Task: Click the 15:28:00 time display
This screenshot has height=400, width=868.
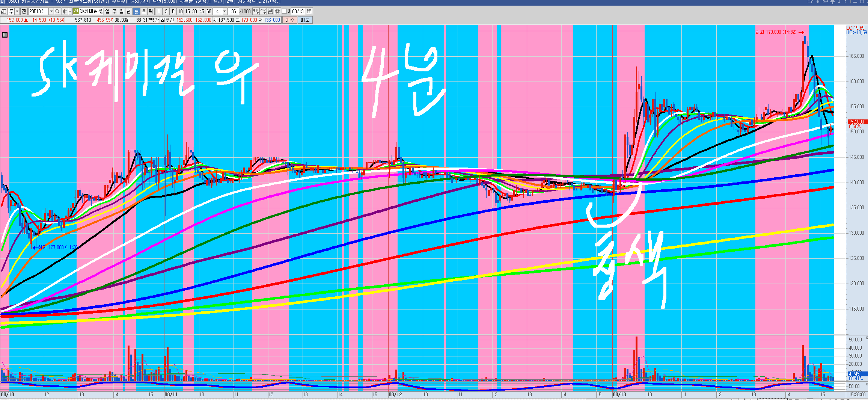Action: [x=857, y=394]
